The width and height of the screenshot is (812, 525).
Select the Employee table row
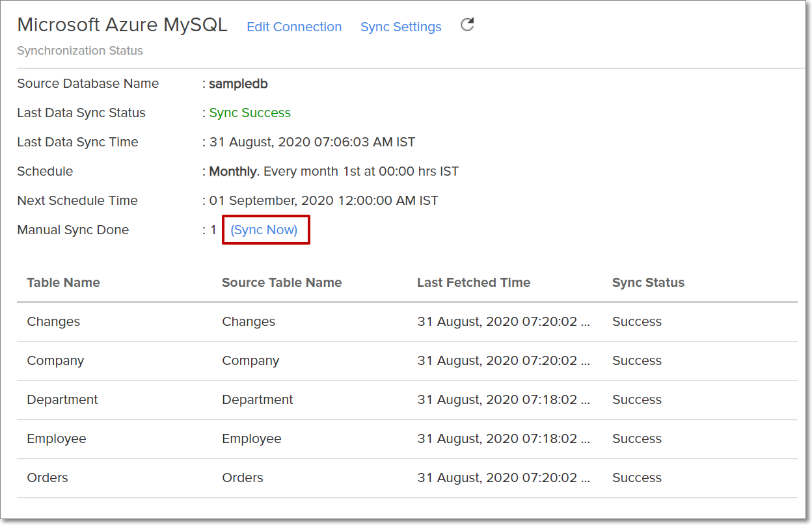coord(57,438)
